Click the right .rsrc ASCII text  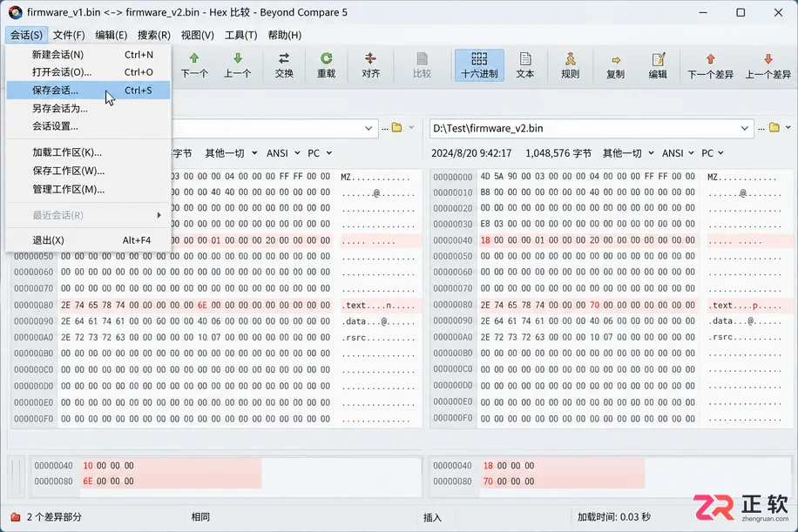click(744, 337)
